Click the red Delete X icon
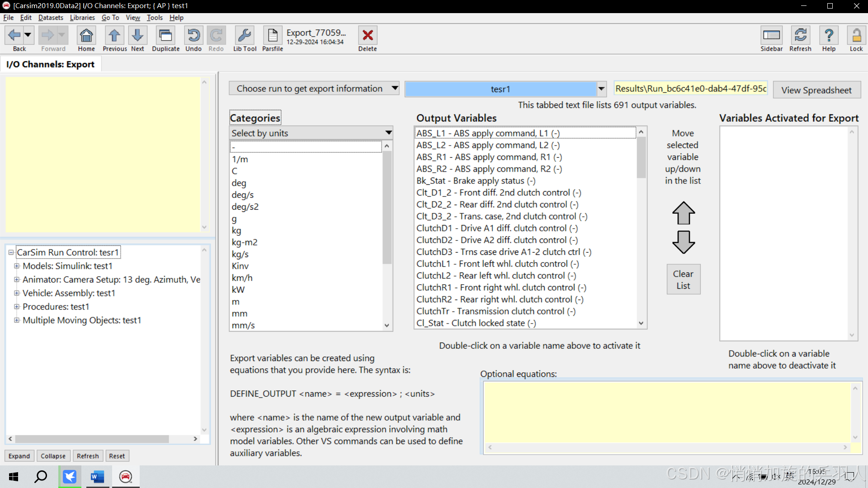 (x=368, y=39)
